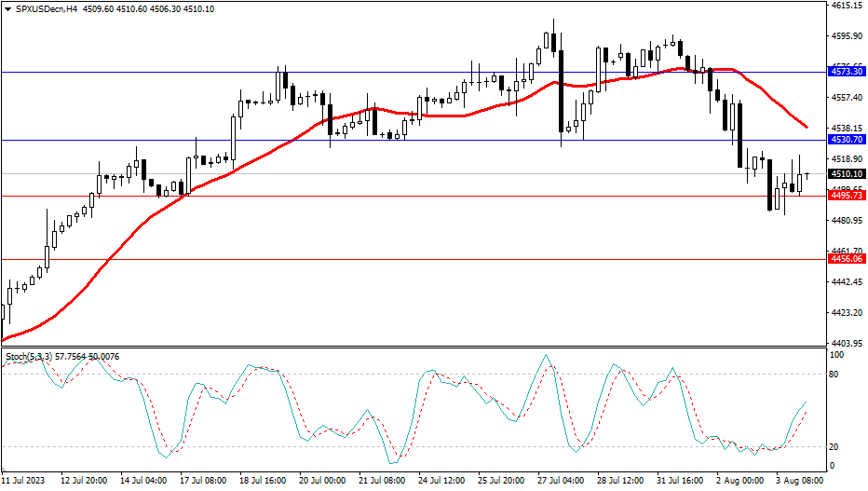
Task: Click the stochastic 20 level label
Action: coord(834,446)
